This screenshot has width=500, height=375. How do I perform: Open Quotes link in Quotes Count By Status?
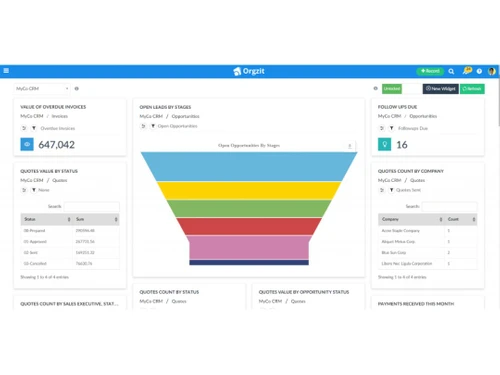coord(179,301)
